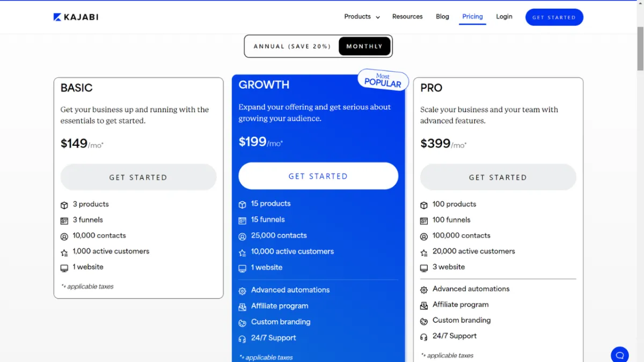Screen dimensions: 644x362
Task: Click the Kajabi logo in the header
Action: coord(76,17)
